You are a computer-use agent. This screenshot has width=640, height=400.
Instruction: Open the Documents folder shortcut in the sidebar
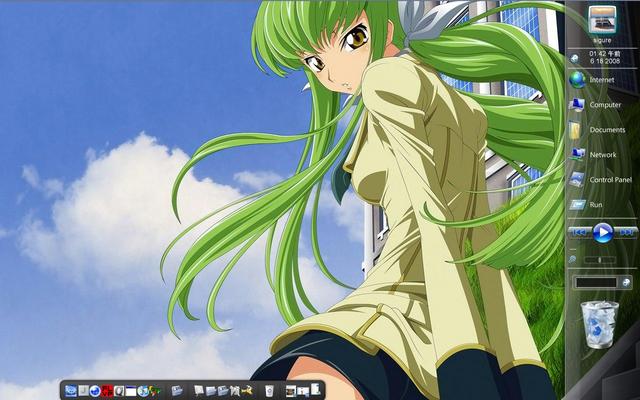click(x=575, y=130)
